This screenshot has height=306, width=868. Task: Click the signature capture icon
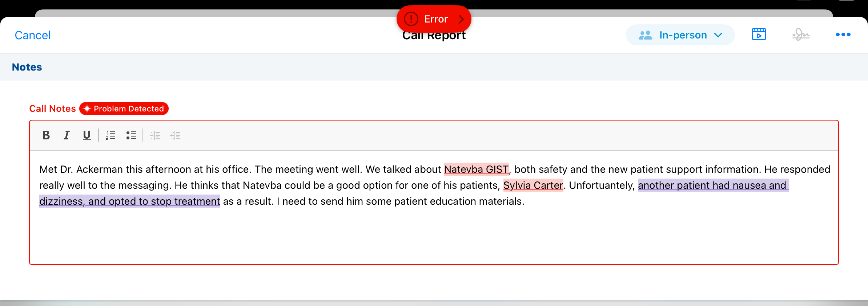coord(801,35)
